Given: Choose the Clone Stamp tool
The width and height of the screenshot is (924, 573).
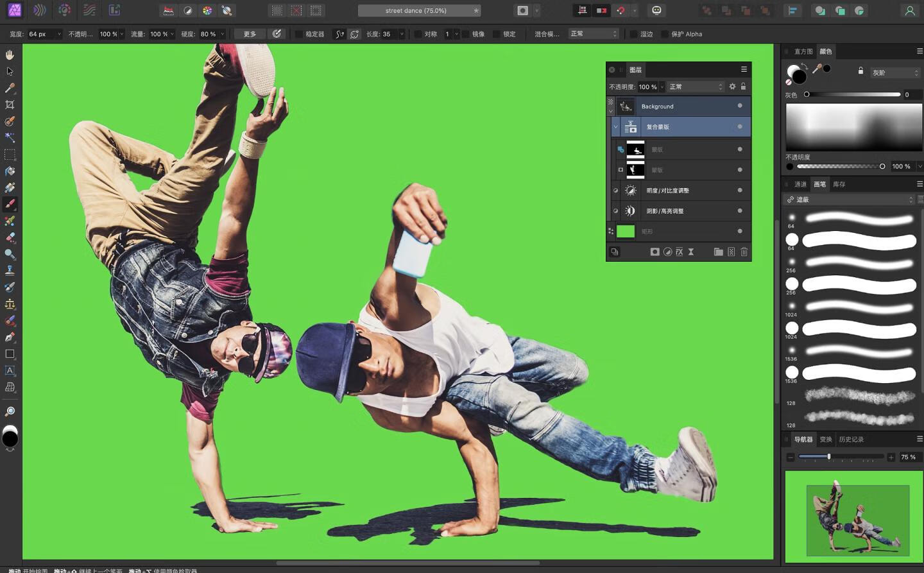Looking at the screenshot, I should click(10, 271).
